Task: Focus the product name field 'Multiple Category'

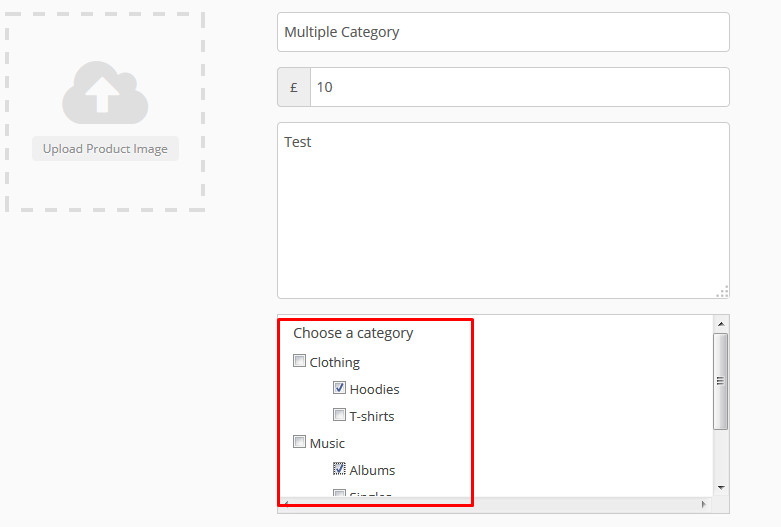Action: (503, 32)
